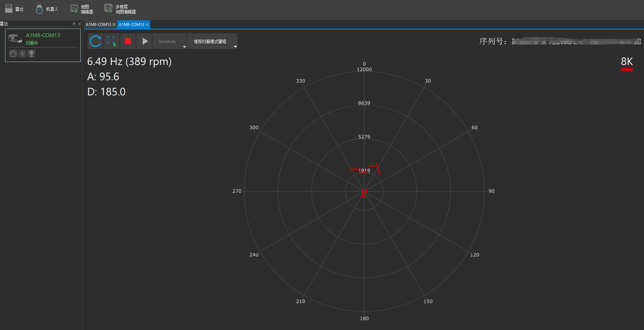Switch to the first A1M8-COM13 tab
This screenshot has height=330, width=644.
[98, 25]
